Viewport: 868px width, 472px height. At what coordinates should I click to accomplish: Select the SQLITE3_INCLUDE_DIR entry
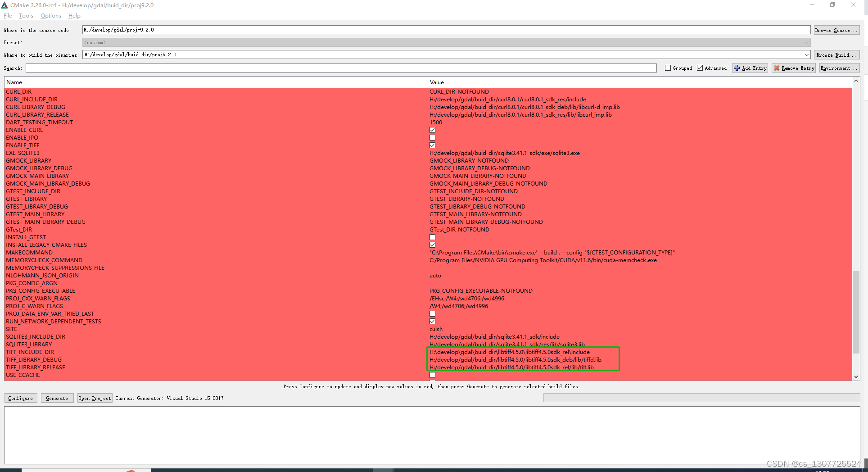tap(36, 337)
